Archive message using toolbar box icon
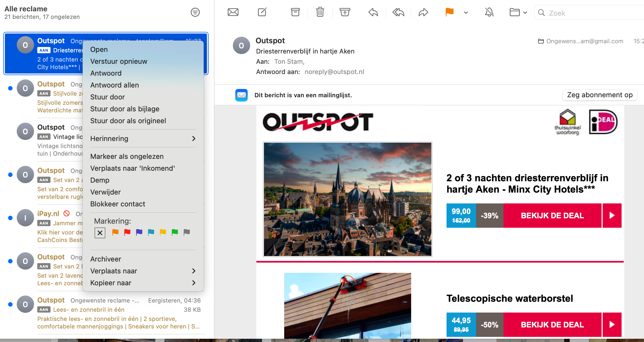The height and width of the screenshot is (342, 644). coord(295,12)
